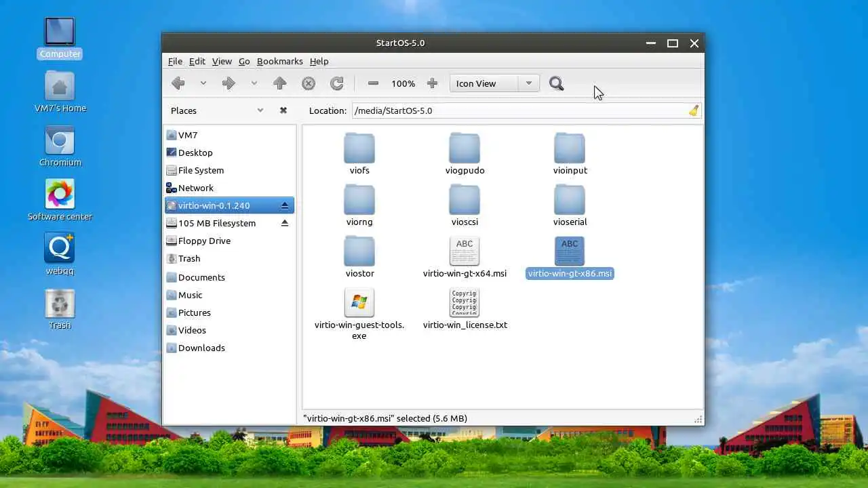This screenshot has width=868, height=488.
Task: Select virtio-win_license.txt file
Action: 465,308
